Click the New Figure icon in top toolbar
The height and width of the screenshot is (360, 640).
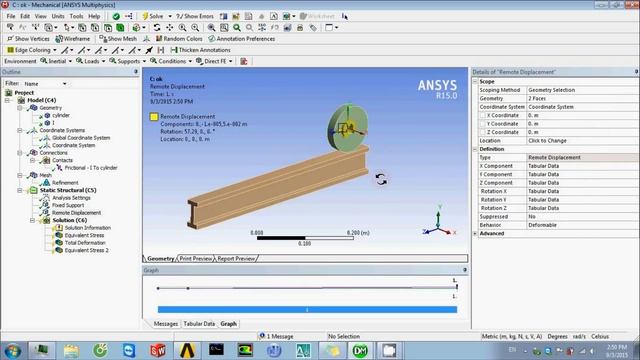point(288,16)
